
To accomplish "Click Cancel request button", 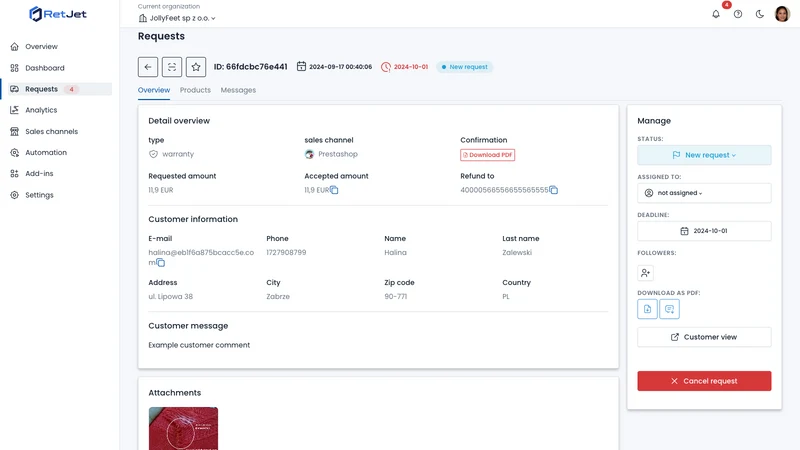I will 704,381.
